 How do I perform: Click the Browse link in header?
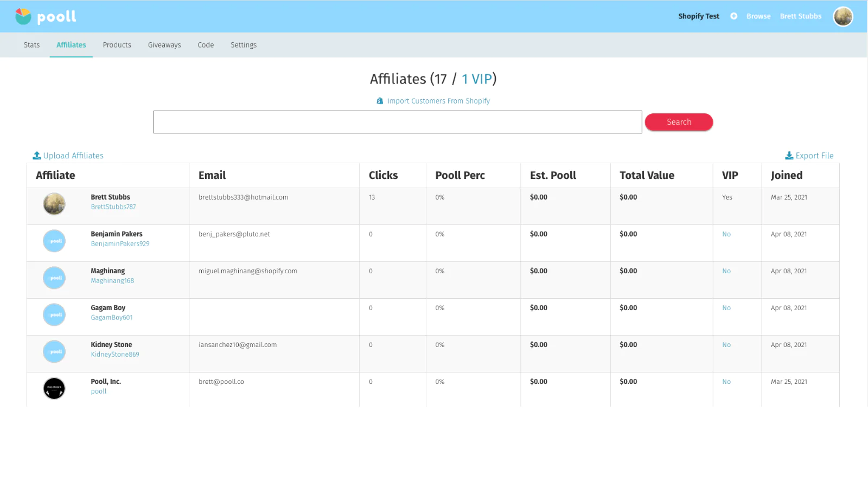coord(758,16)
